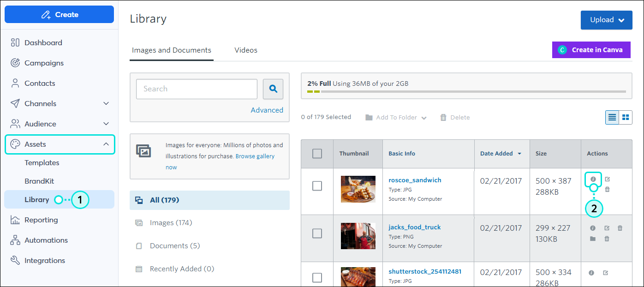Screen dimensions: 644x287
Task: Click the edit icon for roscoe_sandwich
Action: (x=607, y=179)
